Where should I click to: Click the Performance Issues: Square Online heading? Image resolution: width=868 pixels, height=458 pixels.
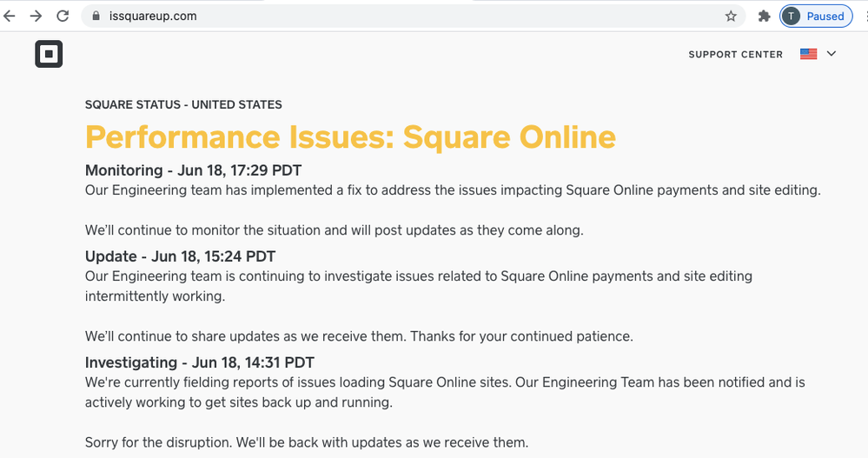point(350,137)
